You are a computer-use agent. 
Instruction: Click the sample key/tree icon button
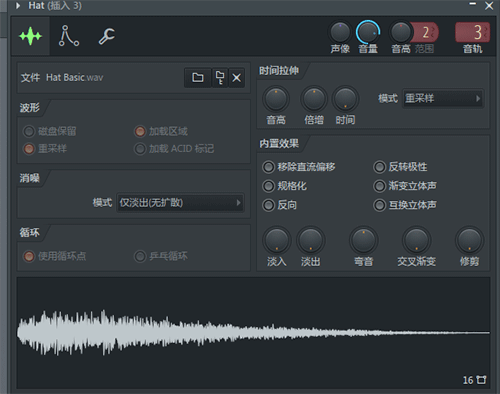pyautogui.click(x=220, y=78)
